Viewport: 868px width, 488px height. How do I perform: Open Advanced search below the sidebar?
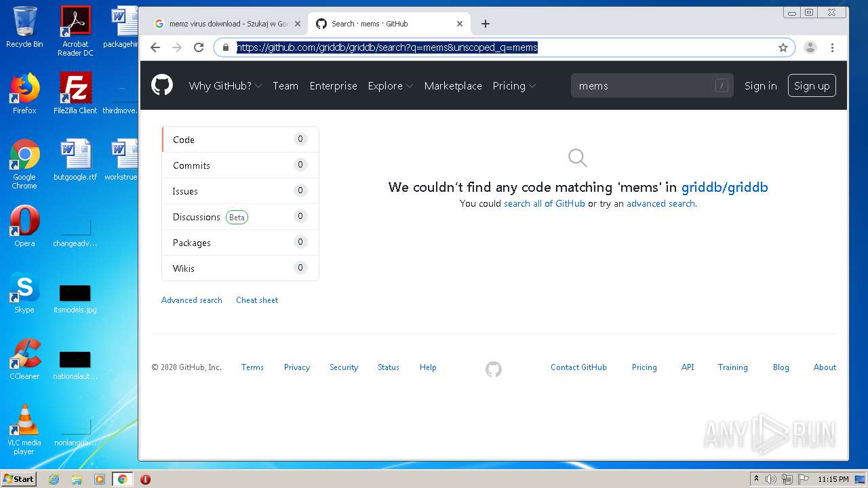coord(192,300)
